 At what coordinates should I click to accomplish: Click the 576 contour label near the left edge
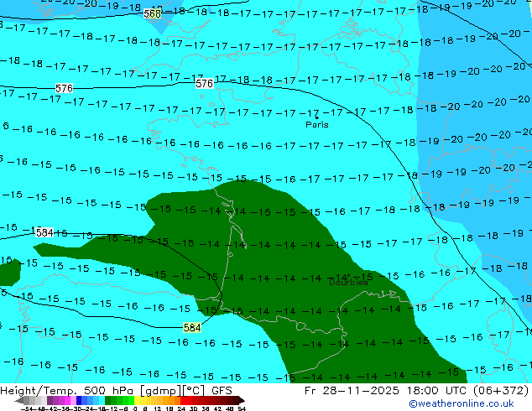64,89
